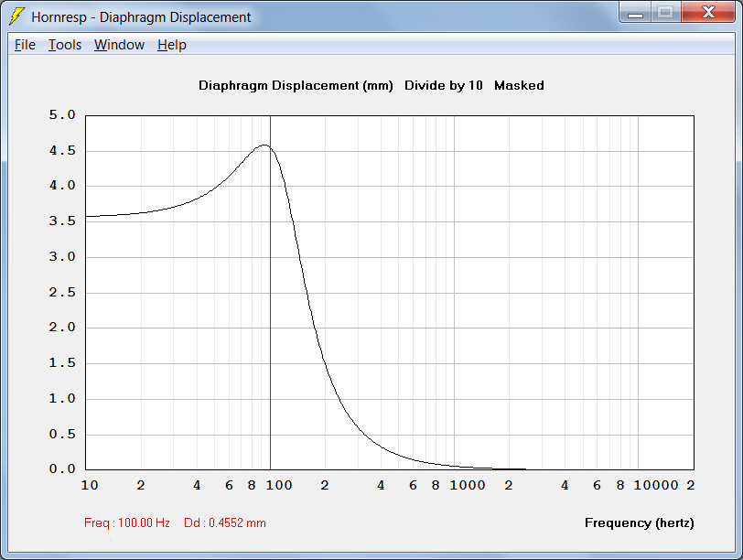Click the 2.5 y-axis value
Screen dimensions: 743x560
click(62, 292)
